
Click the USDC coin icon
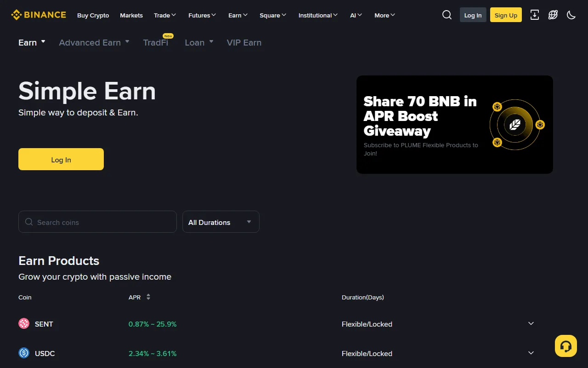click(x=24, y=353)
